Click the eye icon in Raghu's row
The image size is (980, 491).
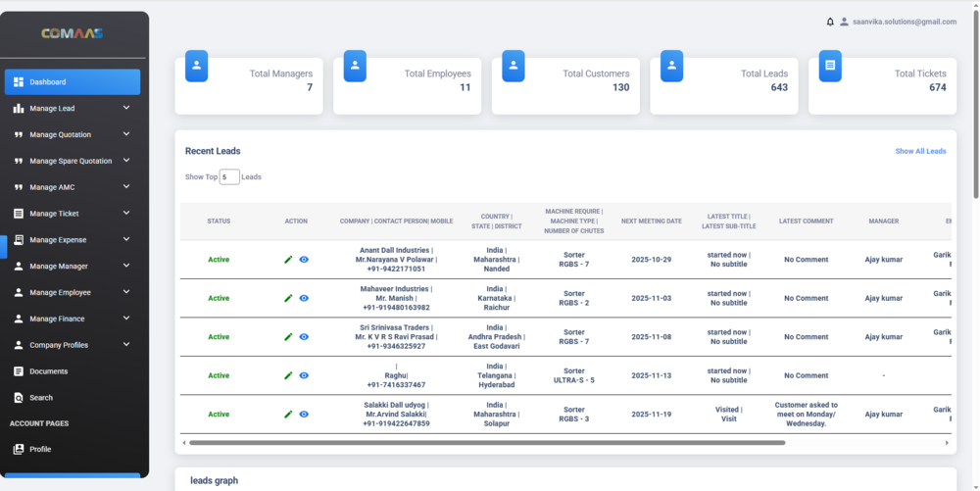[x=304, y=375]
